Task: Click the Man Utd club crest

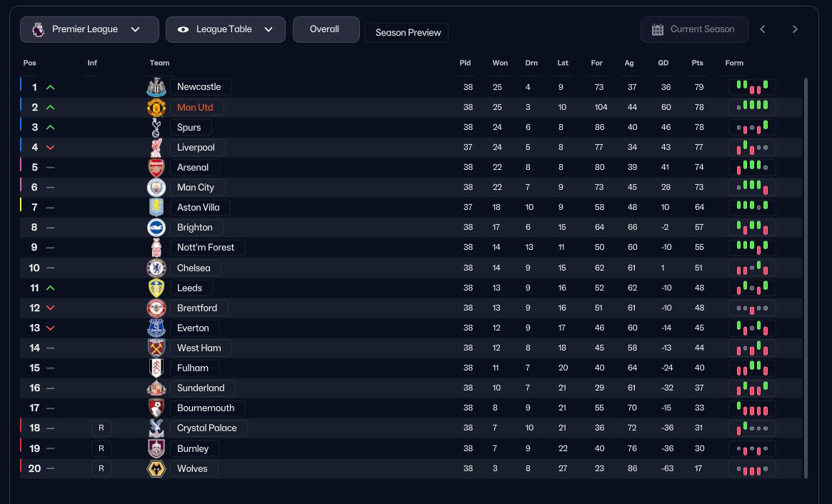Action: [156, 107]
